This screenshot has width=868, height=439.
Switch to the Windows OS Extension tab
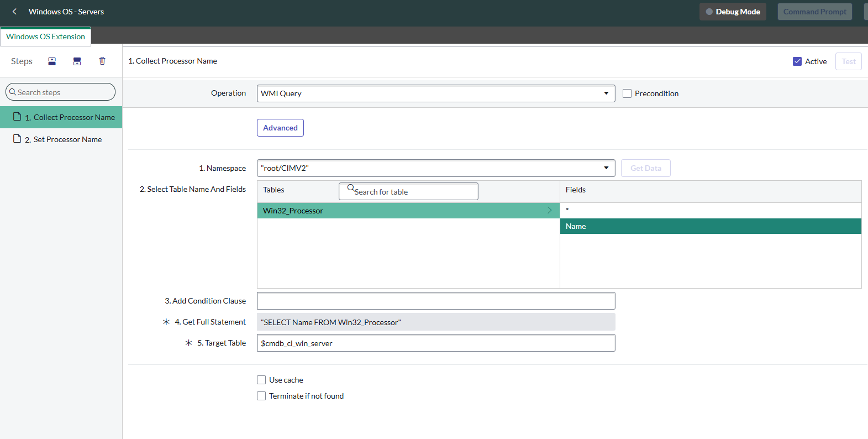coord(46,36)
